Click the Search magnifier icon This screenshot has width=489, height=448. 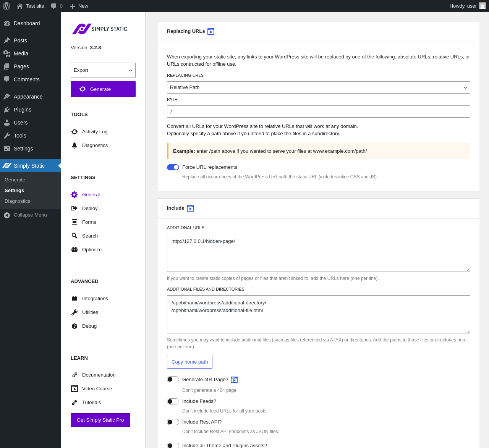(x=74, y=236)
